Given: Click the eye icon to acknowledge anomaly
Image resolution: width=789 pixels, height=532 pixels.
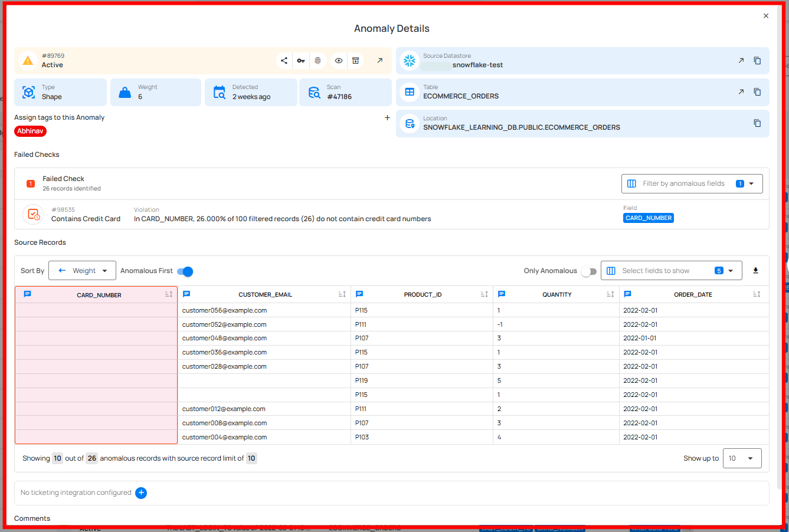Looking at the screenshot, I should 339,61.
